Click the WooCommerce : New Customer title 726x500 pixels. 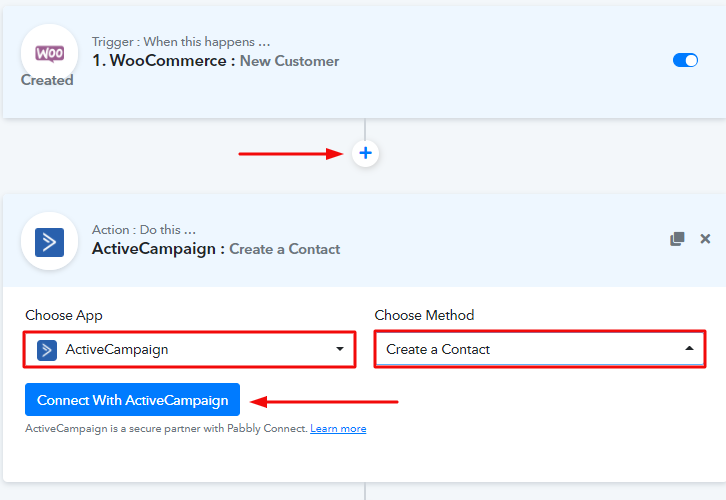tap(215, 61)
